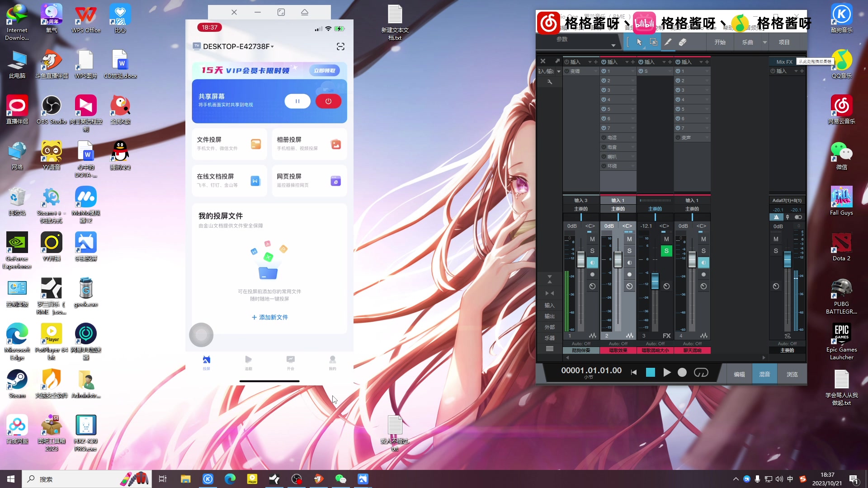This screenshot has height=488, width=868.
Task: Open WeChat from taskbar
Action: [340, 479]
